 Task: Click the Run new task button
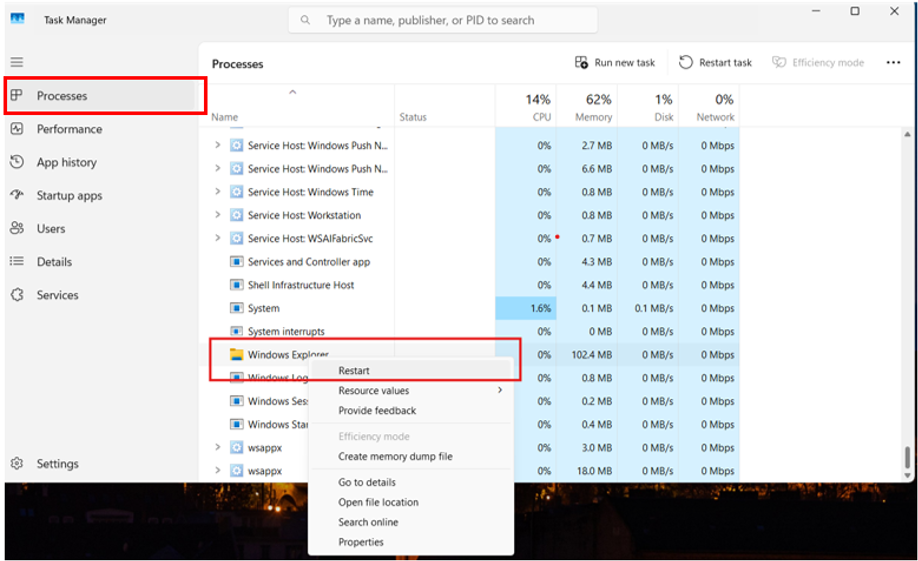(x=615, y=62)
